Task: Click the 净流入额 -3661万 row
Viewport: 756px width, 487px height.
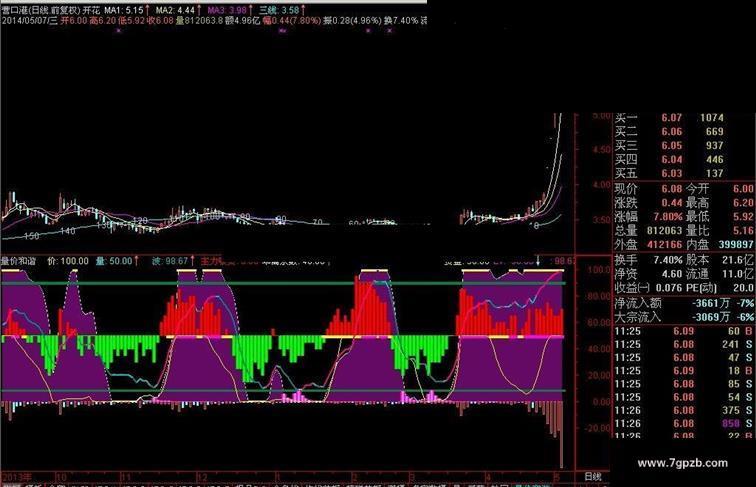Action: tap(684, 303)
